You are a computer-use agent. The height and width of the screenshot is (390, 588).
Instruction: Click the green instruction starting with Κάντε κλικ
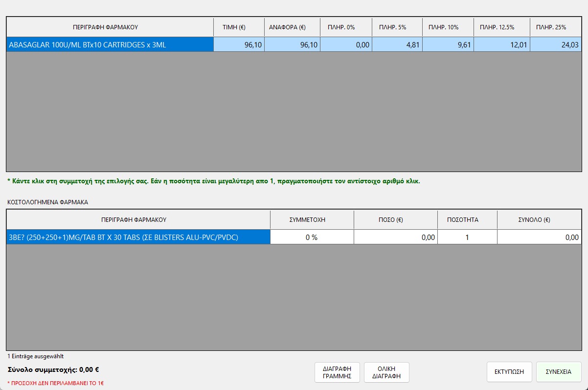click(214, 181)
